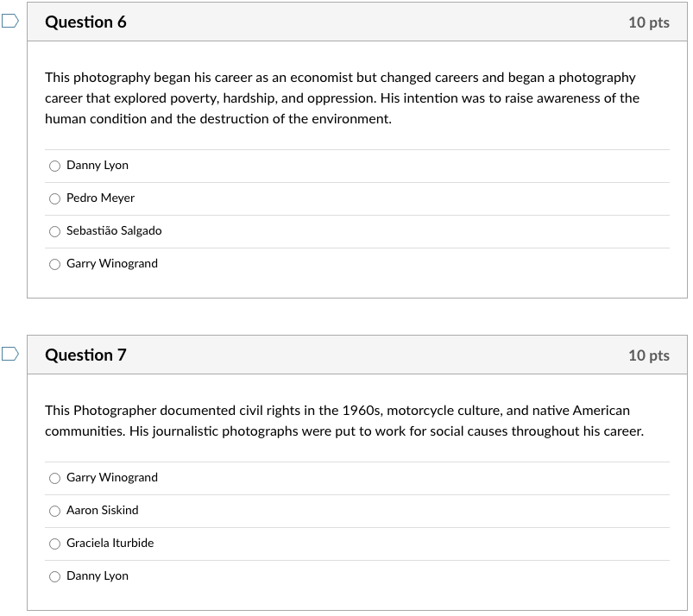Viewport: 693px width, 616px height.
Task: Click the Question 7 prompt paragraph
Action: pos(343,420)
